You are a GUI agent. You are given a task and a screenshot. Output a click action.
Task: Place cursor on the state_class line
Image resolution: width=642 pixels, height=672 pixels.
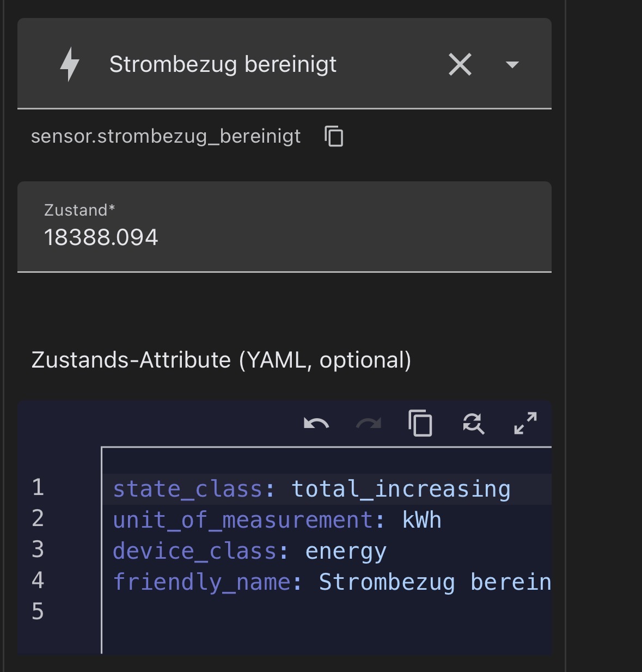(327, 489)
